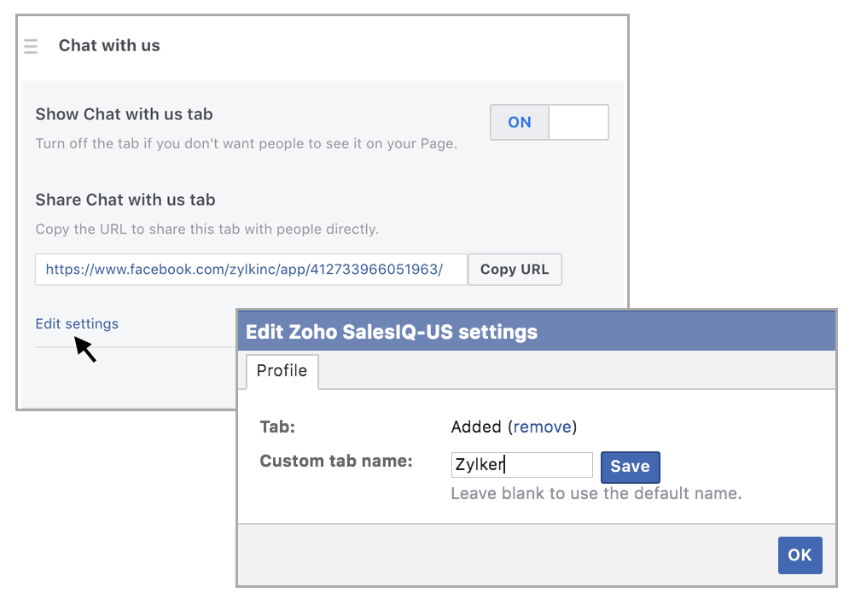
Task: Click the remove link next to Added
Action: click(x=542, y=427)
